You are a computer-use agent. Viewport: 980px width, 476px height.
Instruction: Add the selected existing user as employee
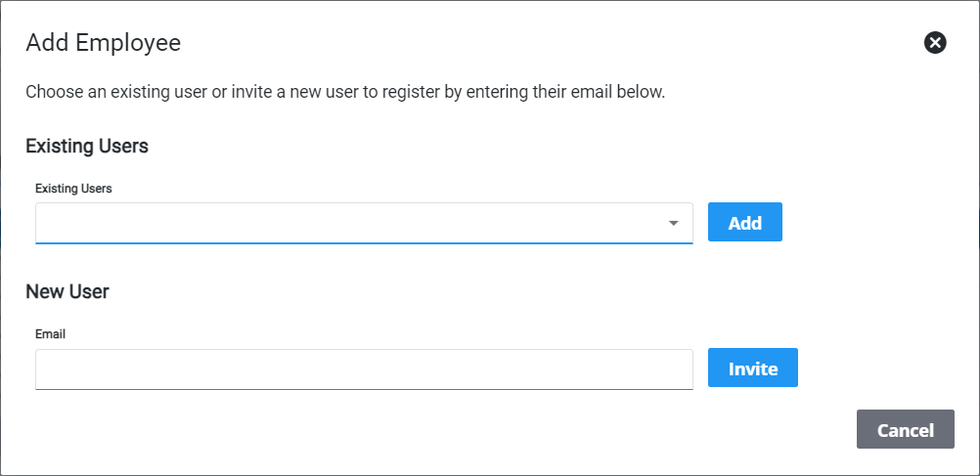click(x=744, y=223)
